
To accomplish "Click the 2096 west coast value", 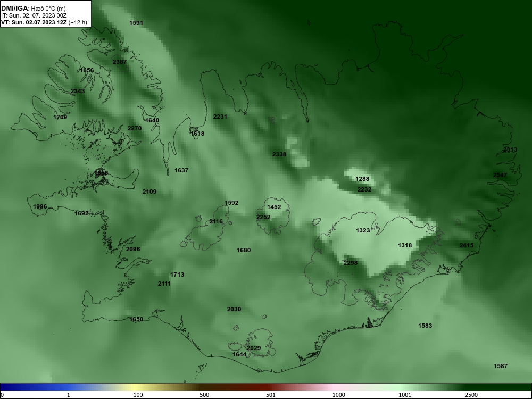I will (133, 249).
